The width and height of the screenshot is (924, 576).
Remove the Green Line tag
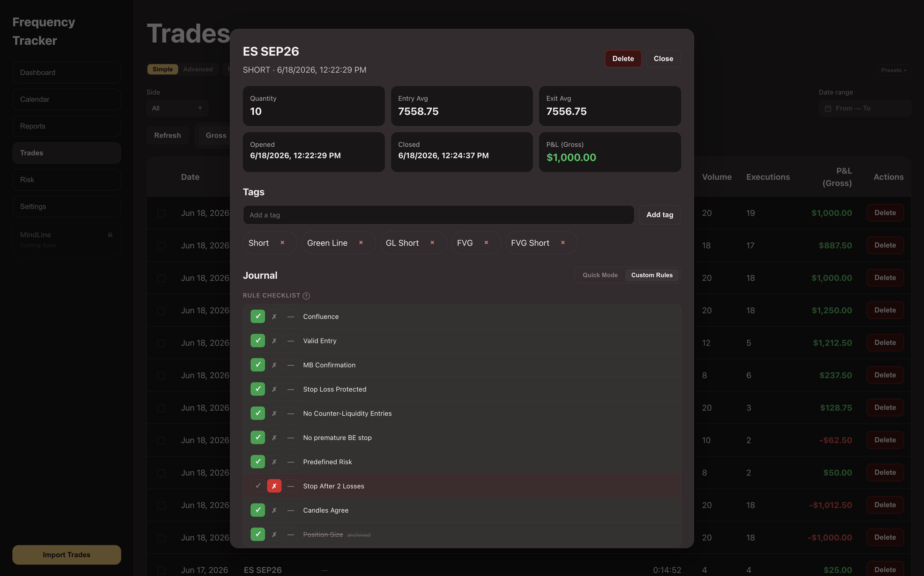click(361, 243)
